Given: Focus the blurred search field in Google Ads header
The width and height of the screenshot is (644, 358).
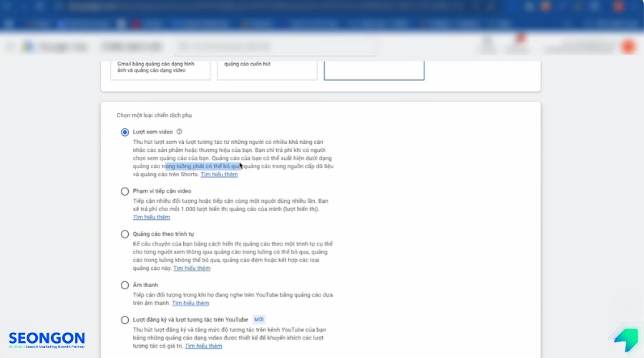Looking at the screenshot, I should 275,47.
